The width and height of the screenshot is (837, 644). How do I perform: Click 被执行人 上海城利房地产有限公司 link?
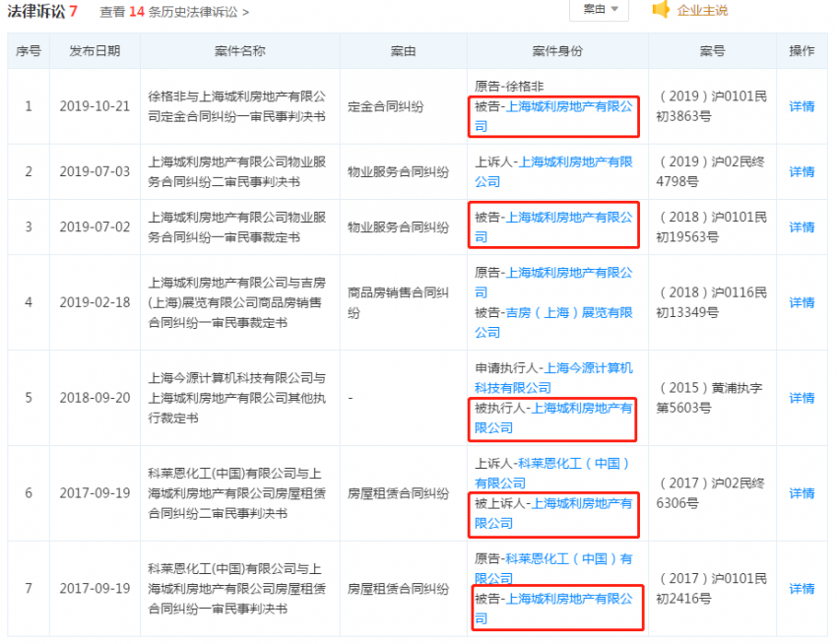(x=553, y=418)
